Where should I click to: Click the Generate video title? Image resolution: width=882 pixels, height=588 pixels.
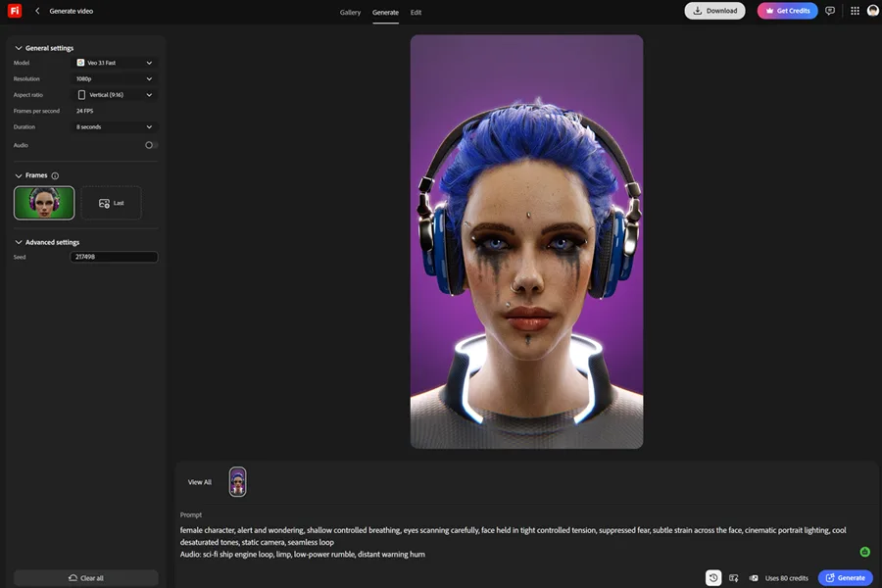pos(72,11)
